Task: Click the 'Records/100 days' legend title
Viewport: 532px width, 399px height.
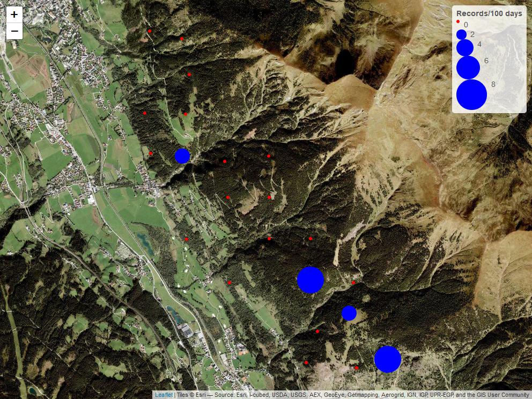Action: [489, 13]
